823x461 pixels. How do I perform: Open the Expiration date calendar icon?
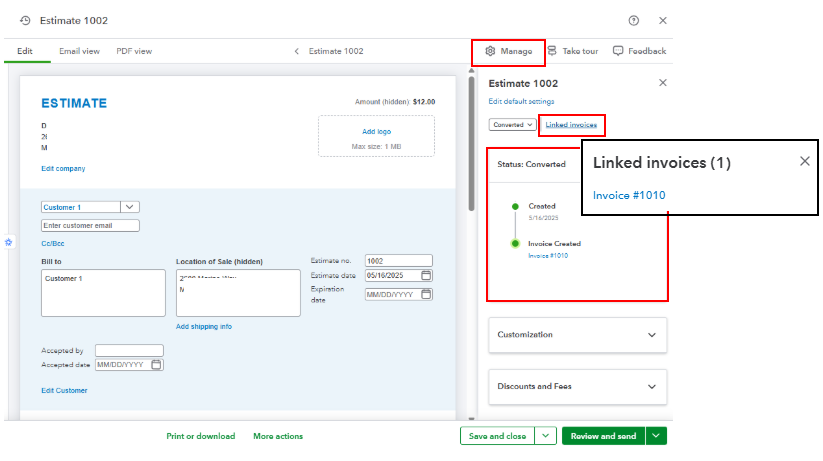(x=426, y=294)
